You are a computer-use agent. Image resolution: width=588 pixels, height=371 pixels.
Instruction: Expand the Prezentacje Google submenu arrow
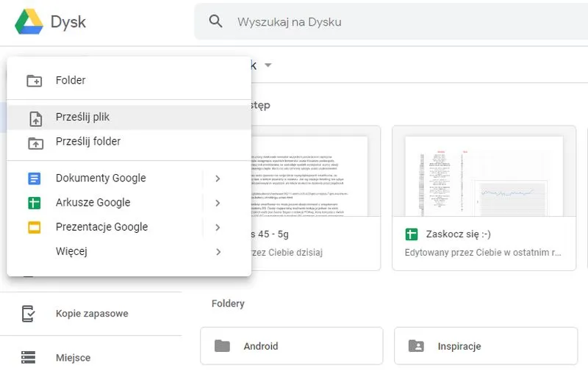(x=218, y=227)
